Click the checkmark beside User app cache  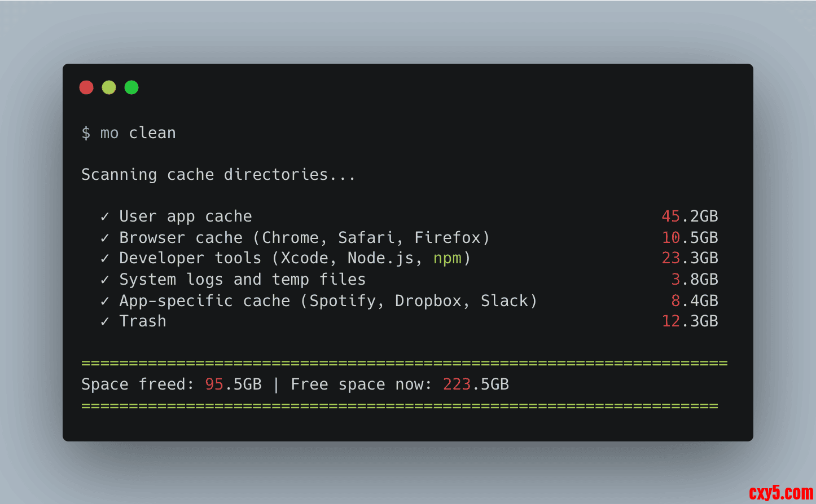[105, 216]
